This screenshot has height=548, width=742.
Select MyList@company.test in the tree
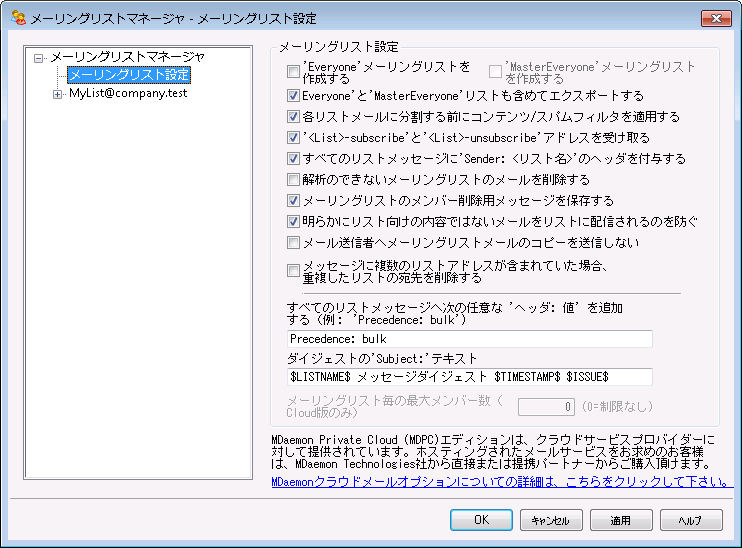tap(128, 94)
